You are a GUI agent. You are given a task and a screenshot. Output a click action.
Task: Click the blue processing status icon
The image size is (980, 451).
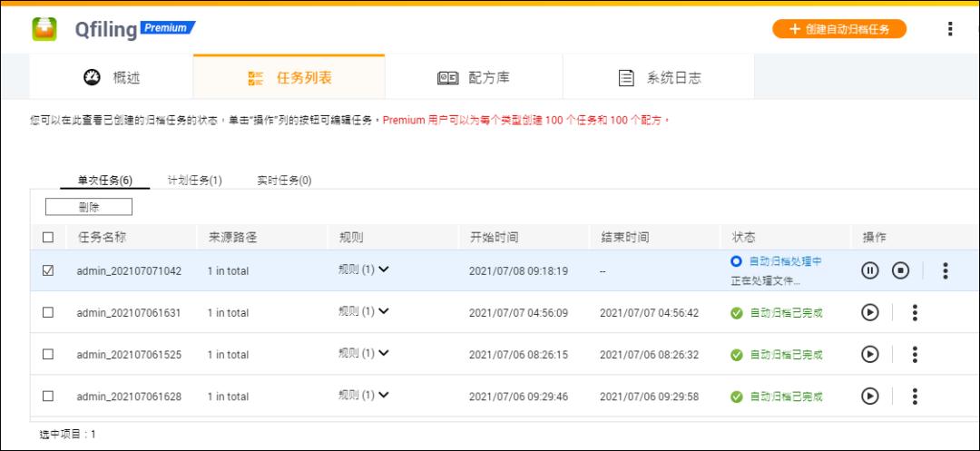coord(736,261)
